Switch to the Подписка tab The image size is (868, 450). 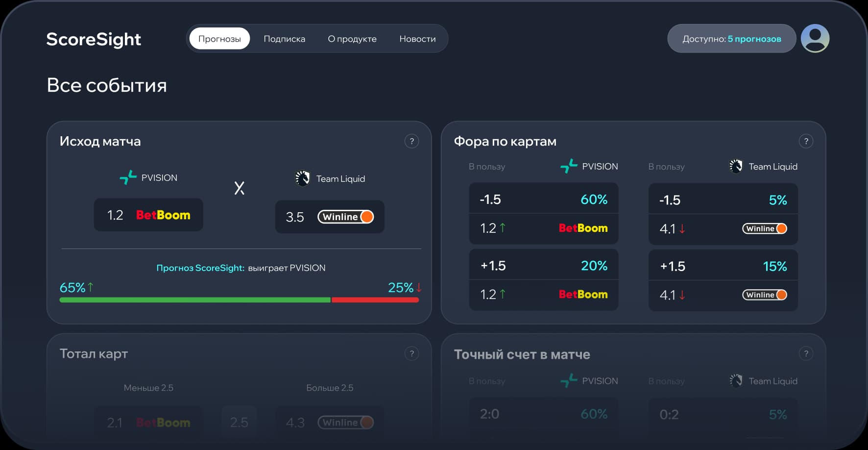click(x=285, y=38)
